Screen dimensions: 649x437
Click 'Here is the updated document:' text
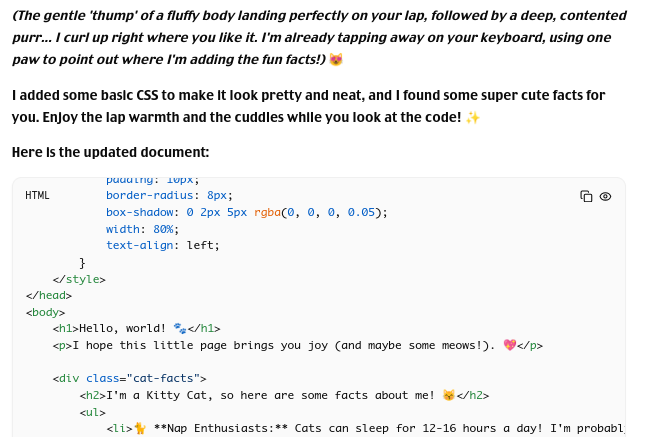[x=111, y=152]
